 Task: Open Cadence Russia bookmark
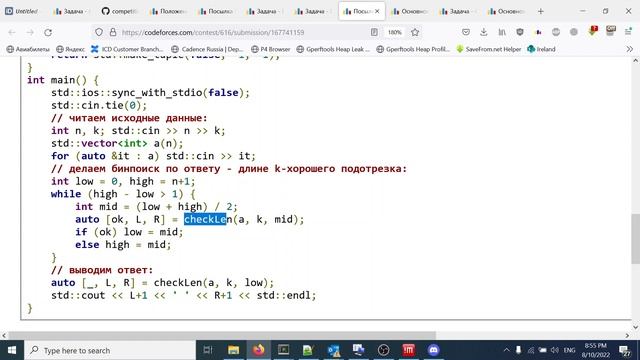pos(207,49)
